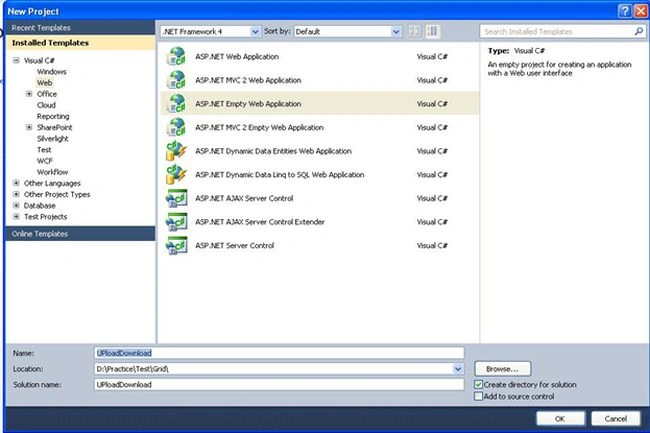Click the ASP.NET MVC 2 Web Application icon
The height and width of the screenshot is (433, 650).
[177, 80]
